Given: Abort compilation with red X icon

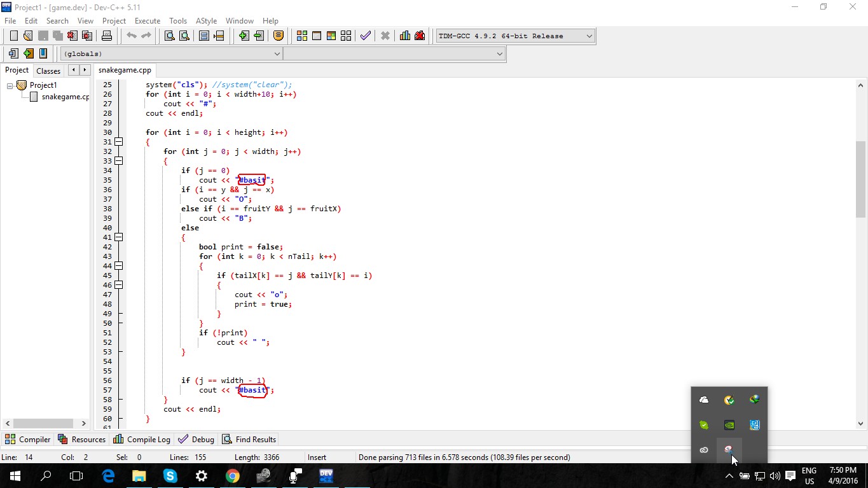Looking at the screenshot, I should 385,36.
